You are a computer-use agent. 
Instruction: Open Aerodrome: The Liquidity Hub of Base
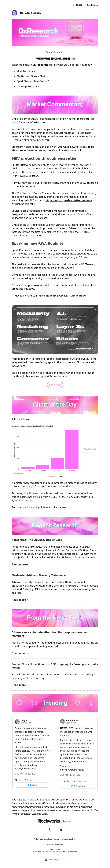(37, 539)
